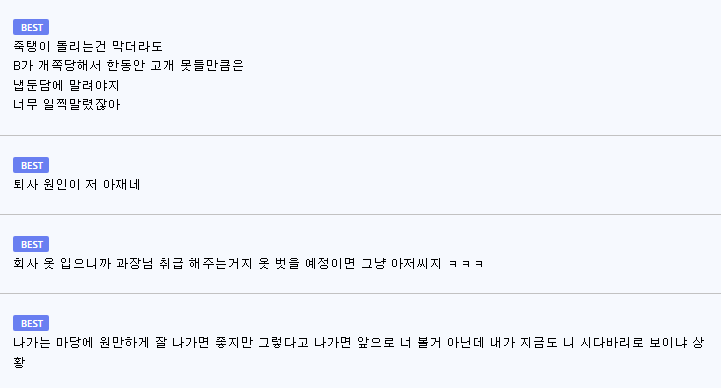Click the comment starting '나가는 마당에 원만하게'

pyautogui.click(x=359, y=352)
